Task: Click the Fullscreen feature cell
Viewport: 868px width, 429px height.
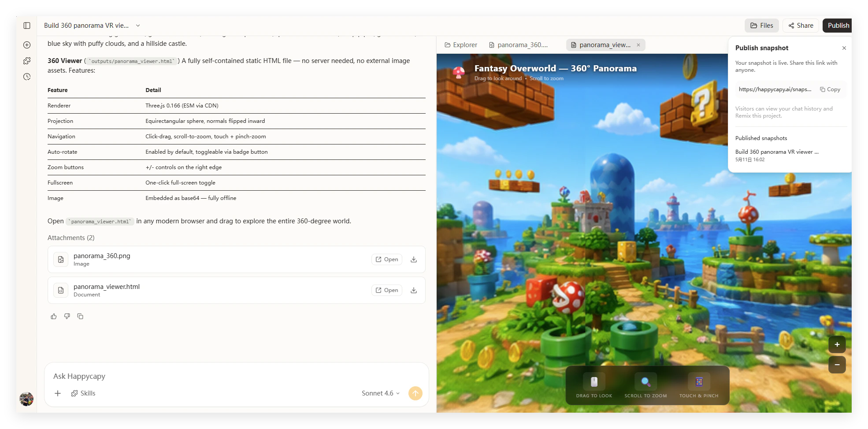Action: (x=60, y=183)
